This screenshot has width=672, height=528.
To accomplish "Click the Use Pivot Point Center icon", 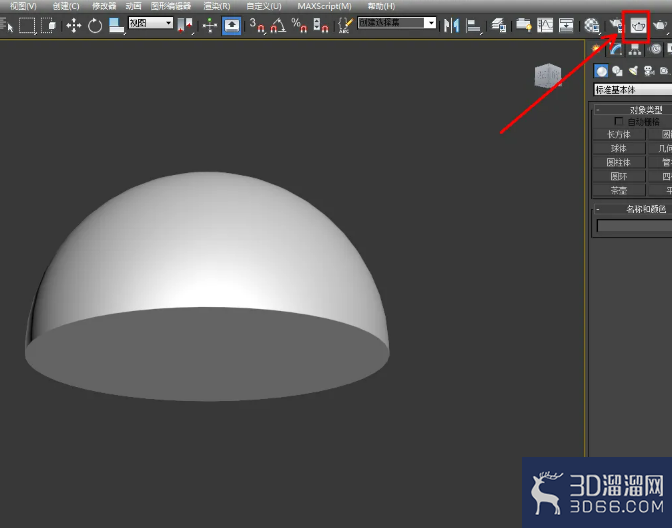I will 185,25.
